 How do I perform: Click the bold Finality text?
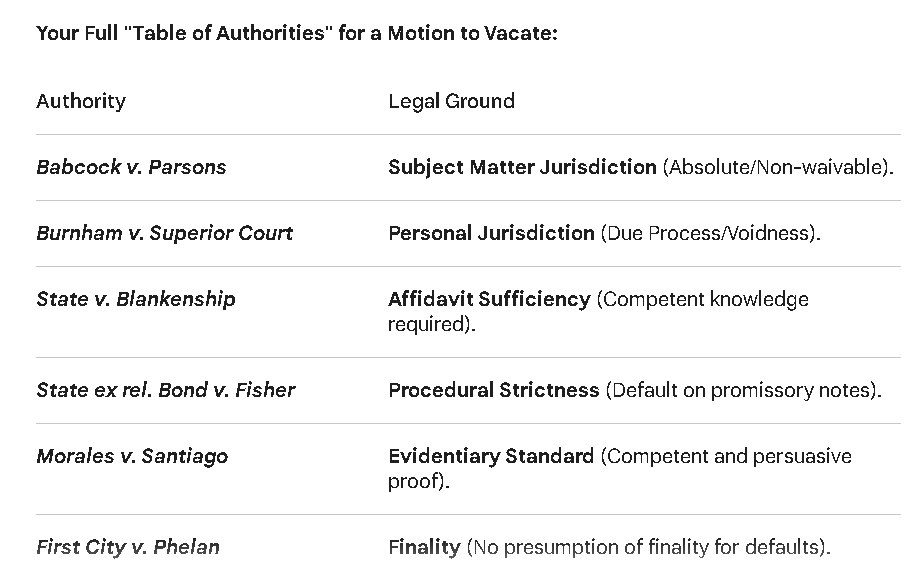(424, 547)
